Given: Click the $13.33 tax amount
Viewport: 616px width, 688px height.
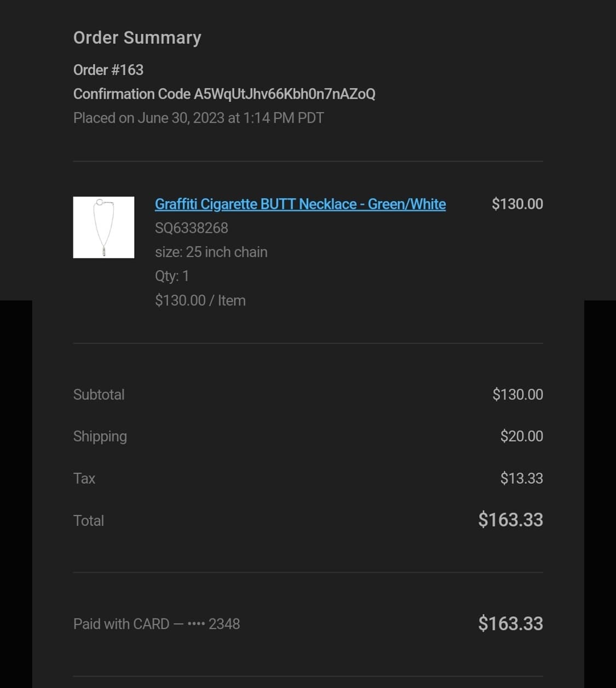Looking at the screenshot, I should pyautogui.click(x=521, y=479).
